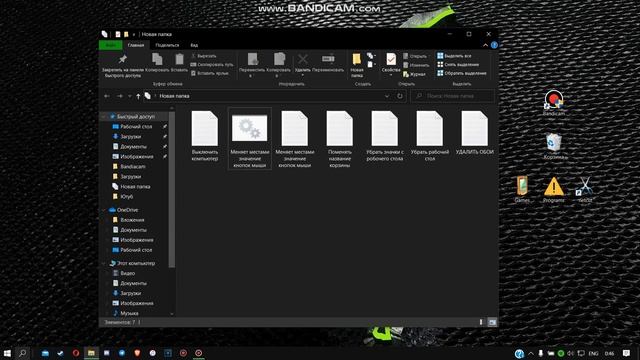Viewport: 640px width, 360px height.
Task: Switch to large icons view in status bar
Action: pyautogui.click(x=492, y=322)
